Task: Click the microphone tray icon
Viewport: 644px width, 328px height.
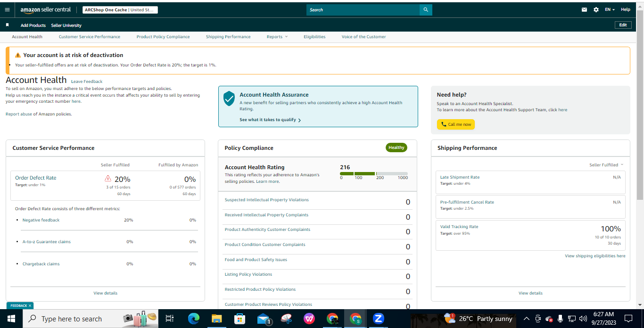Action: point(560,319)
